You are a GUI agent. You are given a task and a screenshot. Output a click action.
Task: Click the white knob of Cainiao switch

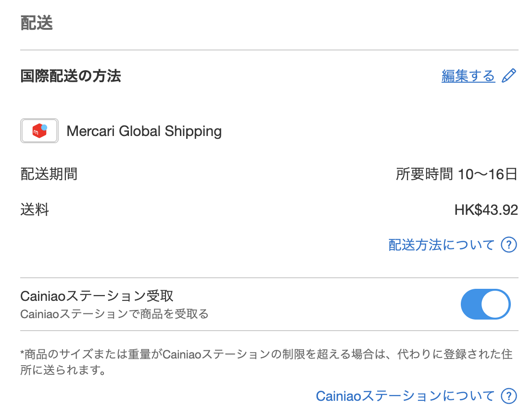494,304
